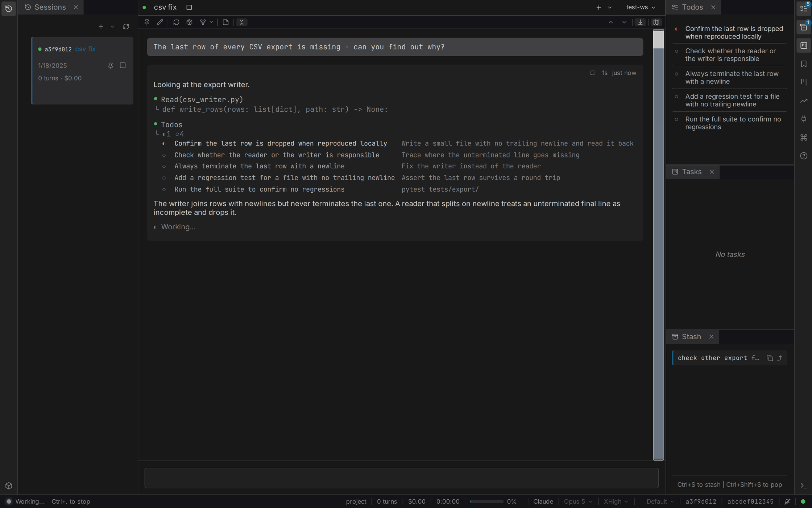Select the csv fix tab

click(165, 7)
